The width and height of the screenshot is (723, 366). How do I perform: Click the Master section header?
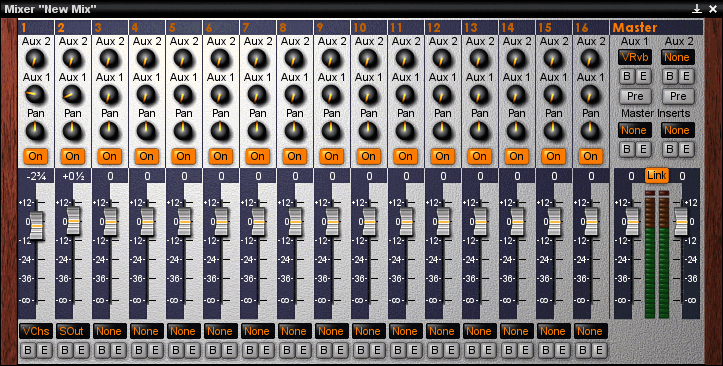(657, 28)
